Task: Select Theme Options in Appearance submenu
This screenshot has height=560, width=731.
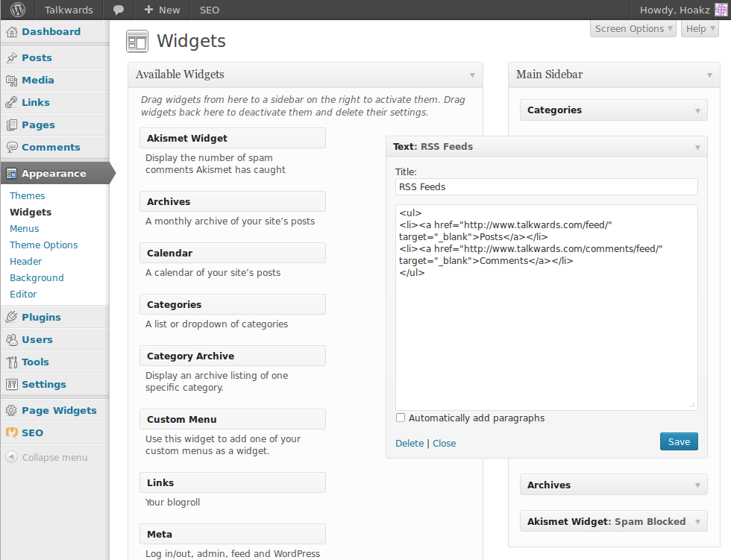Action: pyautogui.click(x=43, y=245)
